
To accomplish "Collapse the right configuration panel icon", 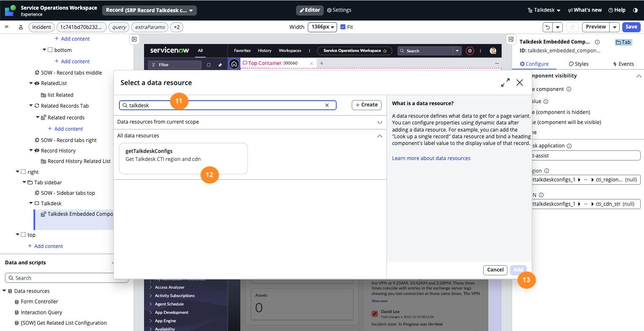I will 511,39.
